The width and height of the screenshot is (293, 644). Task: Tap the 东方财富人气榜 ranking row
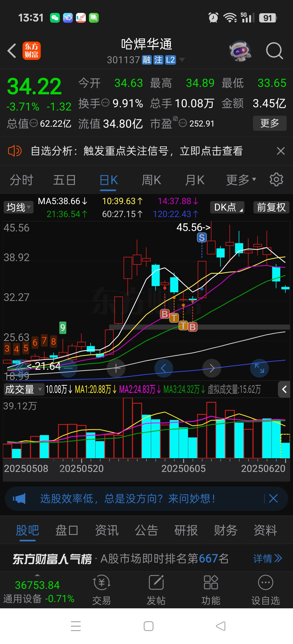[x=146, y=558]
